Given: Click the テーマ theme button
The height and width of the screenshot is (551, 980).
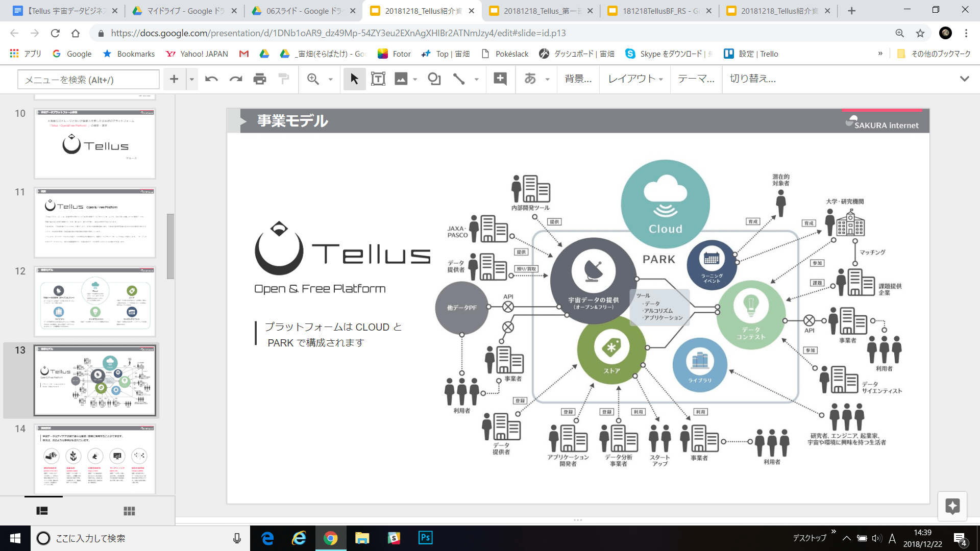Looking at the screenshot, I should click(x=696, y=79).
